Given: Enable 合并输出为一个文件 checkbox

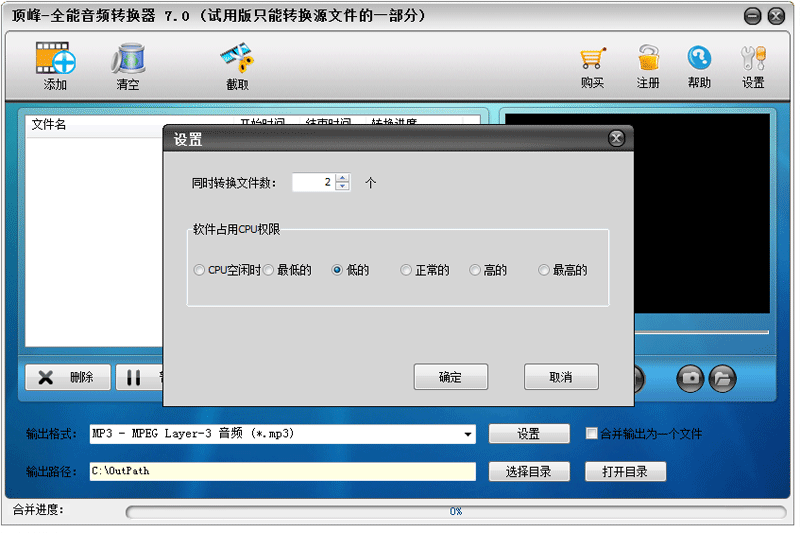Looking at the screenshot, I should pyautogui.click(x=591, y=434).
